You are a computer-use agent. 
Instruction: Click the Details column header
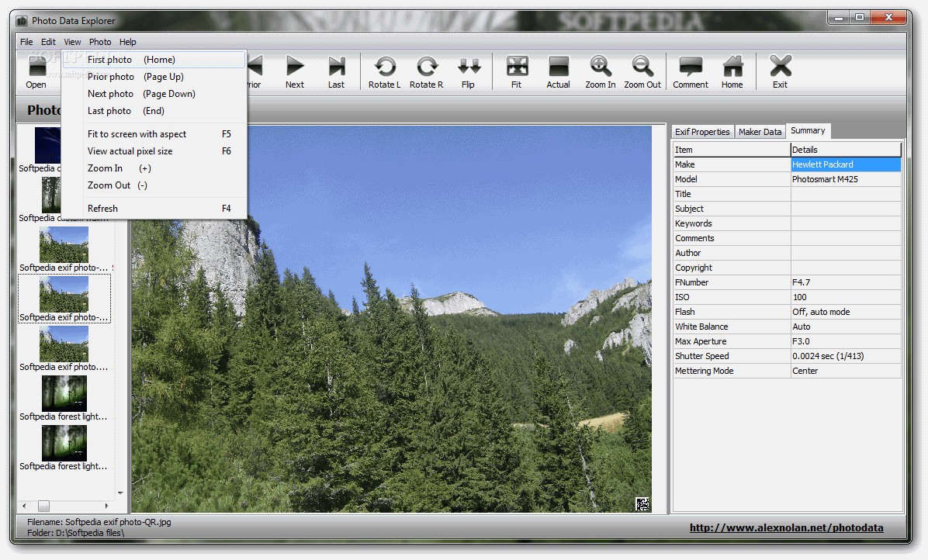point(846,150)
